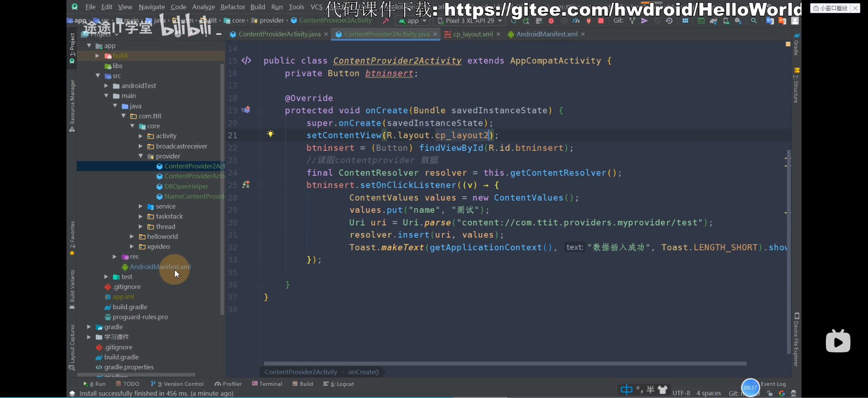Open the 9: Version Control panel
This screenshot has height=398, width=868.
coord(177,384)
